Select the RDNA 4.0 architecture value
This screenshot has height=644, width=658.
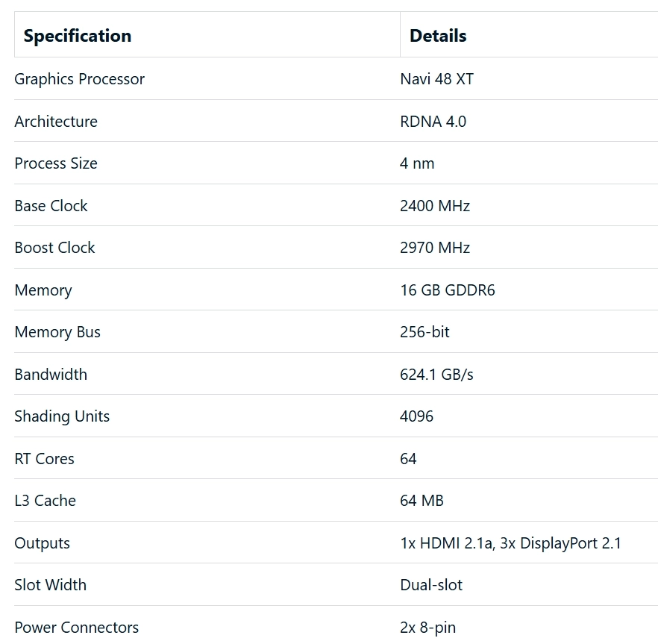pos(433,122)
